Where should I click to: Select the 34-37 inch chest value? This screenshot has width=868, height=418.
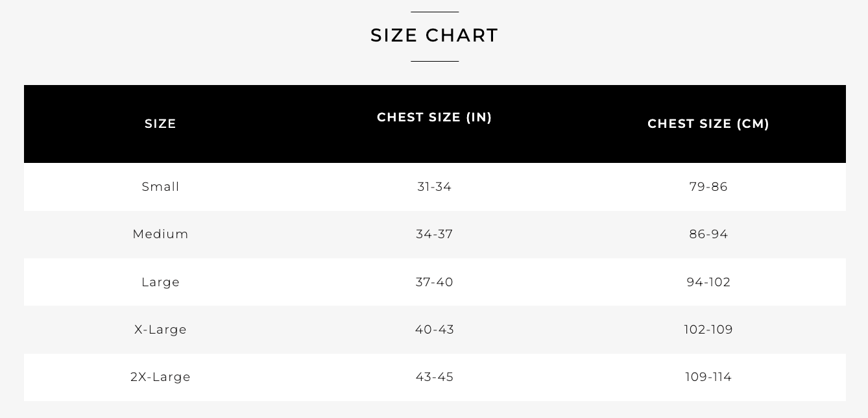[434, 234]
